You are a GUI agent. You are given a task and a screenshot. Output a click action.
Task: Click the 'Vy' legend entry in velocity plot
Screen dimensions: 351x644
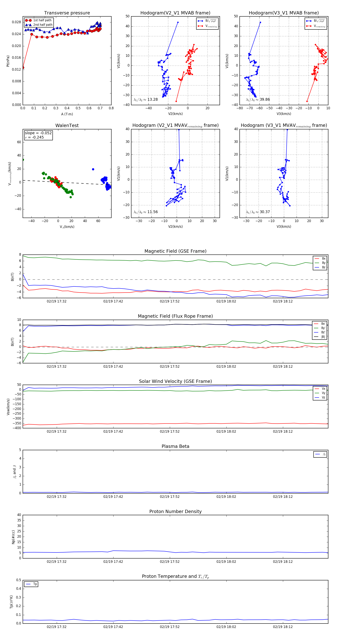(x=320, y=393)
